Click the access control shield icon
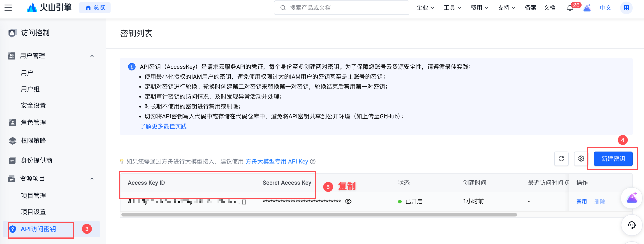This screenshot has width=644, height=244. (x=12, y=33)
